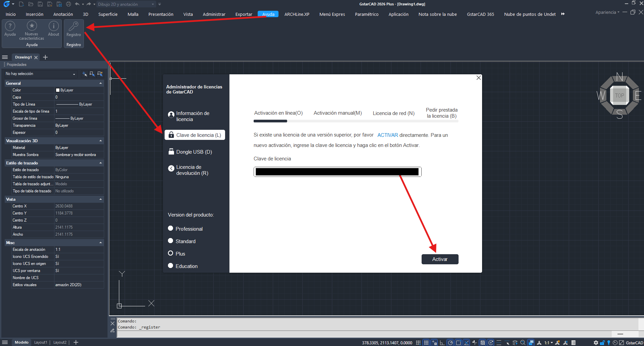The height and width of the screenshot is (346, 644).
Task: Collapse the Misc properties section
Action: tap(100, 243)
